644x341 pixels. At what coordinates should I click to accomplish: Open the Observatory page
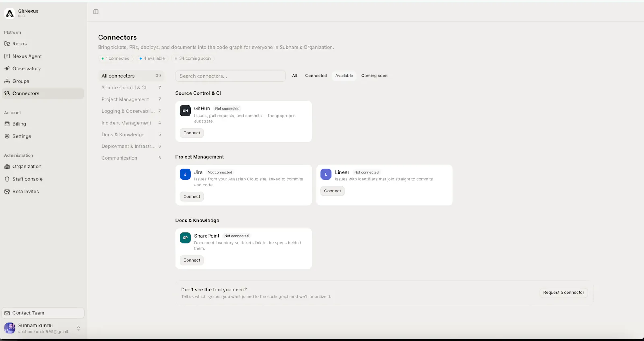43,68
